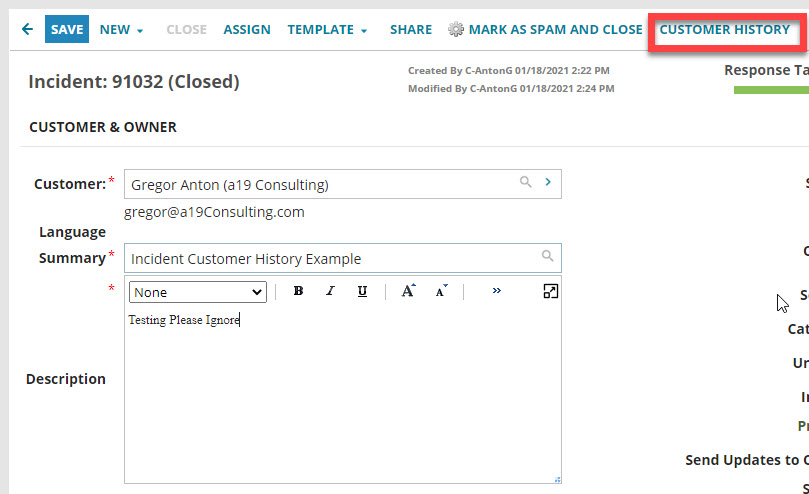Click ASSIGN in the toolbar
Viewport: 809px width, 494px height.
click(247, 30)
